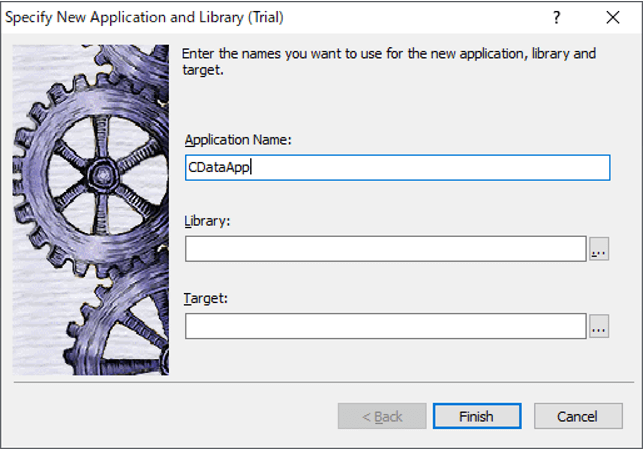Click the disabled Back button

(382, 416)
